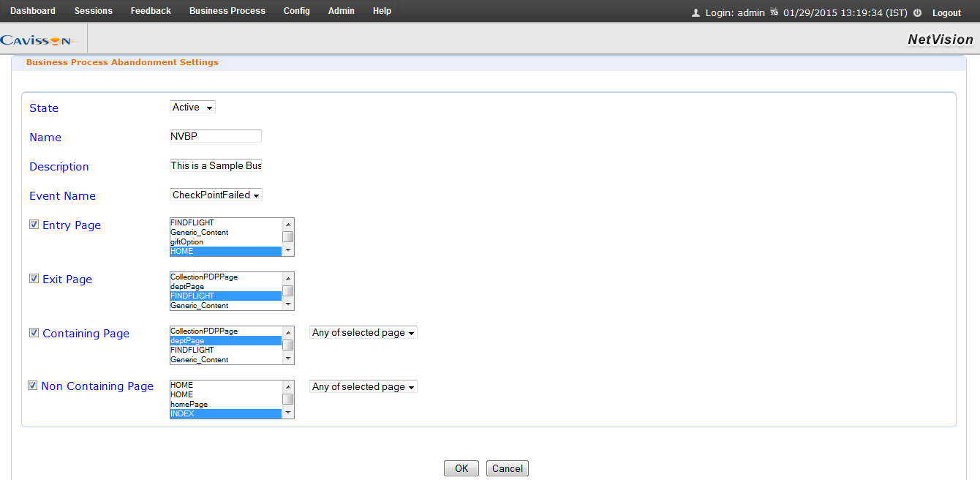Open Containing Page match-type dropdown

(x=363, y=333)
